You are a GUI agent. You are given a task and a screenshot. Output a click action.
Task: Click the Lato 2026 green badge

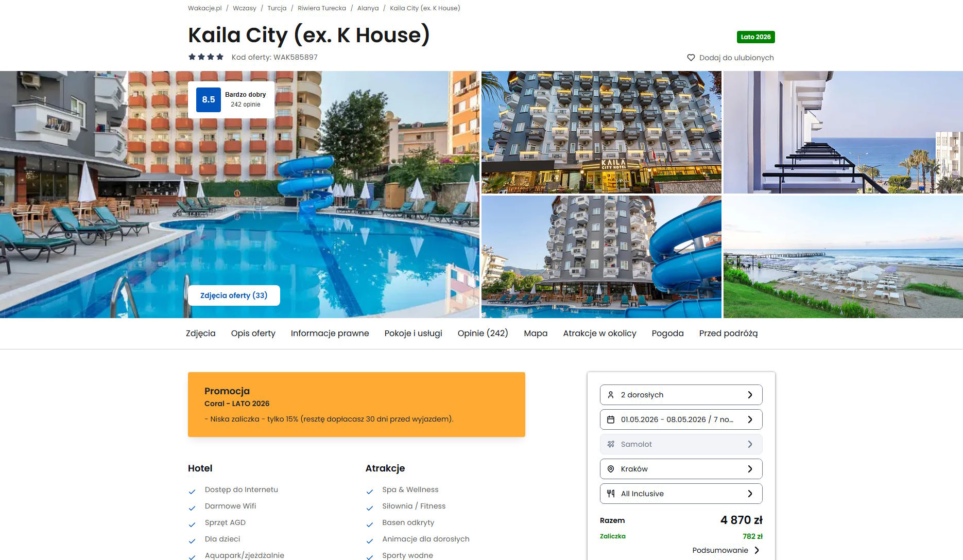point(755,37)
